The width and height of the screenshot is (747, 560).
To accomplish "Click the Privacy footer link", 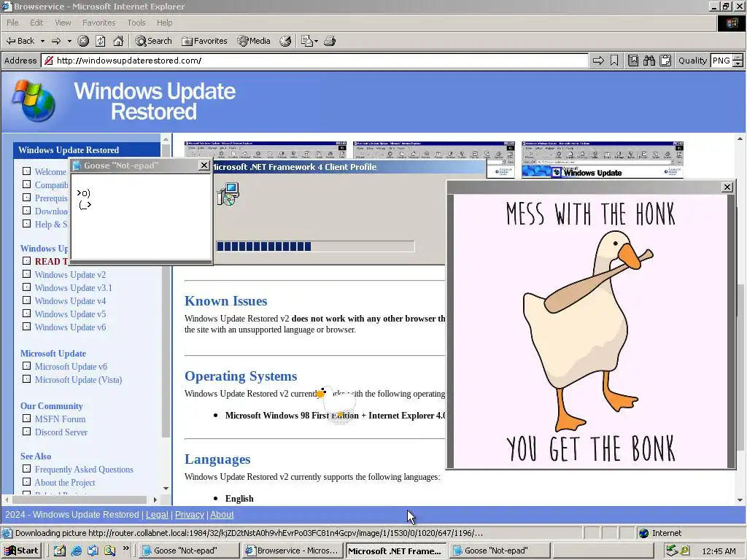I will pos(189,515).
